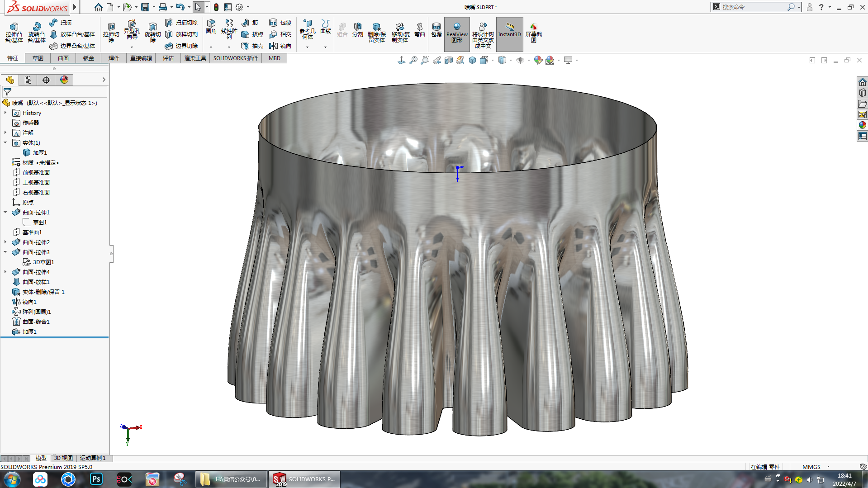868x488 pixels.
Task: Select the 移动/复制实体 move/copy bodies tool
Action: (x=400, y=33)
